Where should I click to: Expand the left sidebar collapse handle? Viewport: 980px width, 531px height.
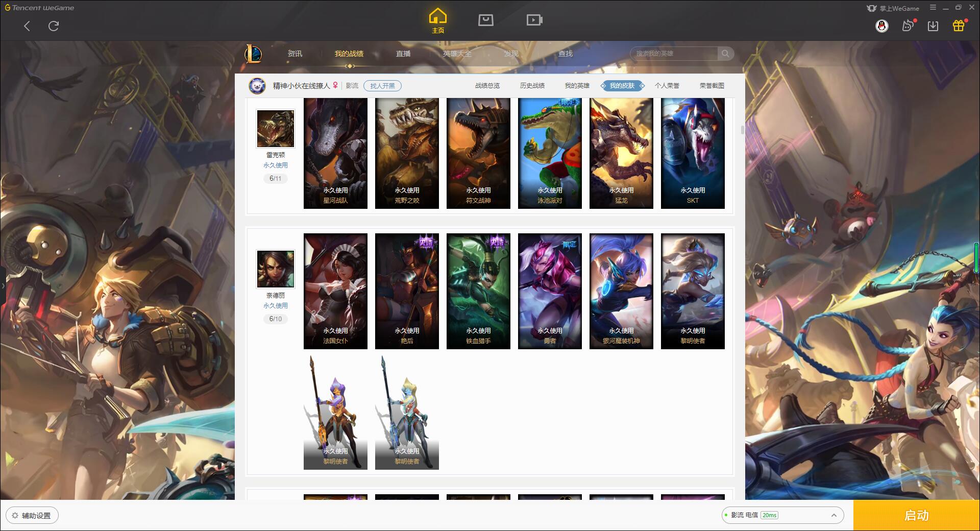coord(3,286)
